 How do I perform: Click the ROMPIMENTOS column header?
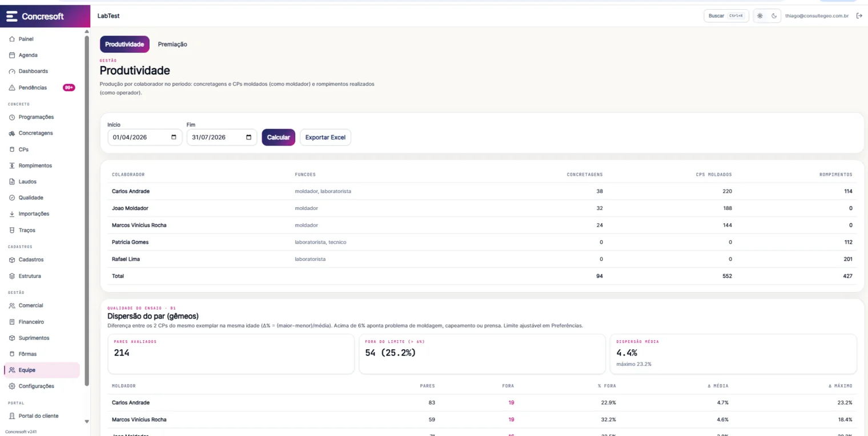coord(836,175)
